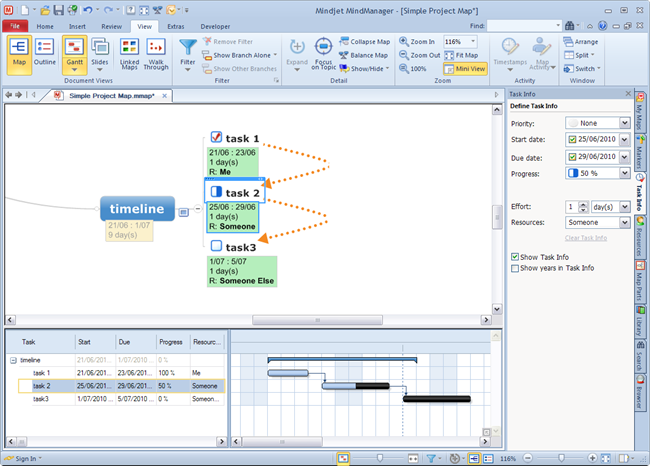
Task: Click the Save icon in quick access toolbar
Action: [x=59, y=10]
